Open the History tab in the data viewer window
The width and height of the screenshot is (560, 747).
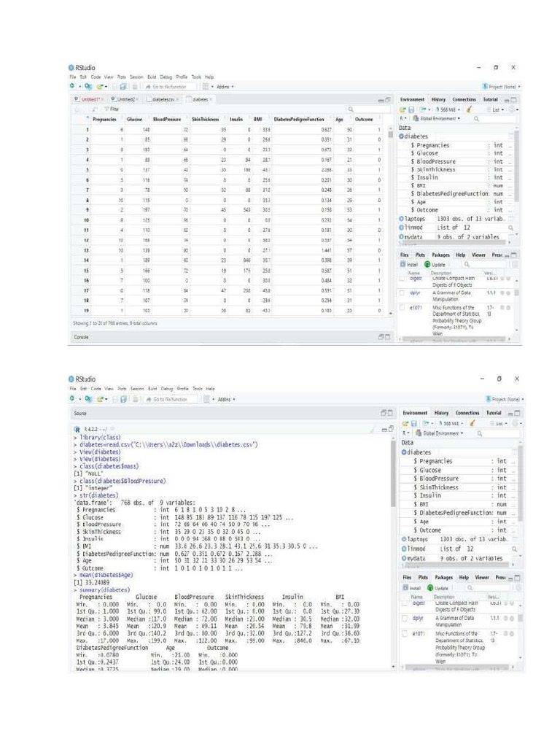(x=439, y=98)
